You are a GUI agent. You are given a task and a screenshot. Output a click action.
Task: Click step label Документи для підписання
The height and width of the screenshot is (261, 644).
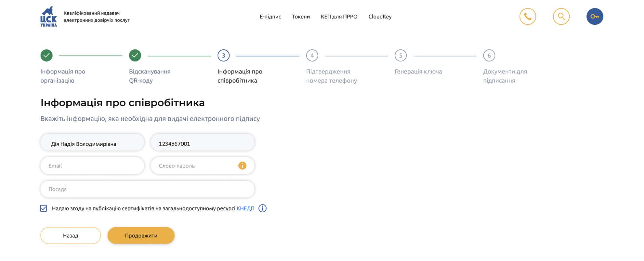coord(505,76)
